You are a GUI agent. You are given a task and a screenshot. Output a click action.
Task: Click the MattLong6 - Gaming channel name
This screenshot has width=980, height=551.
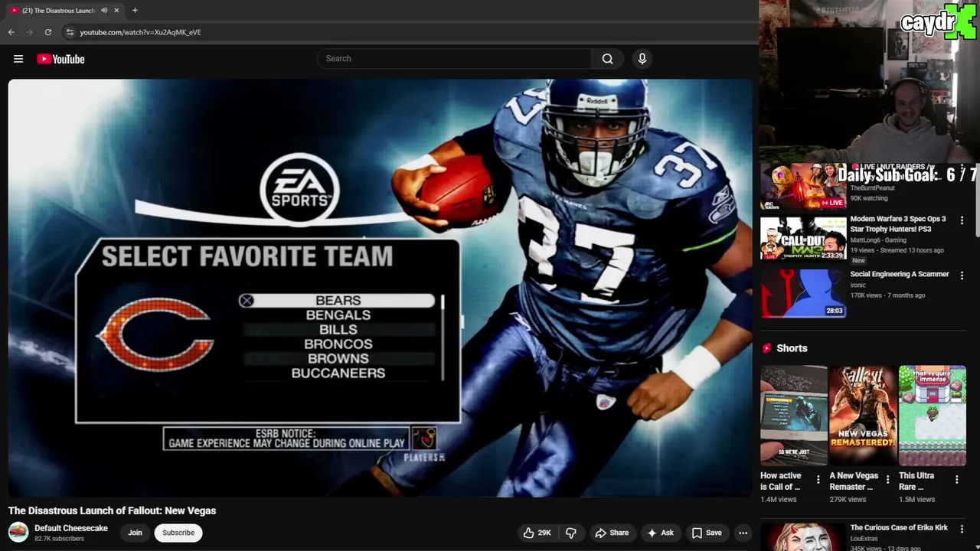878,240
